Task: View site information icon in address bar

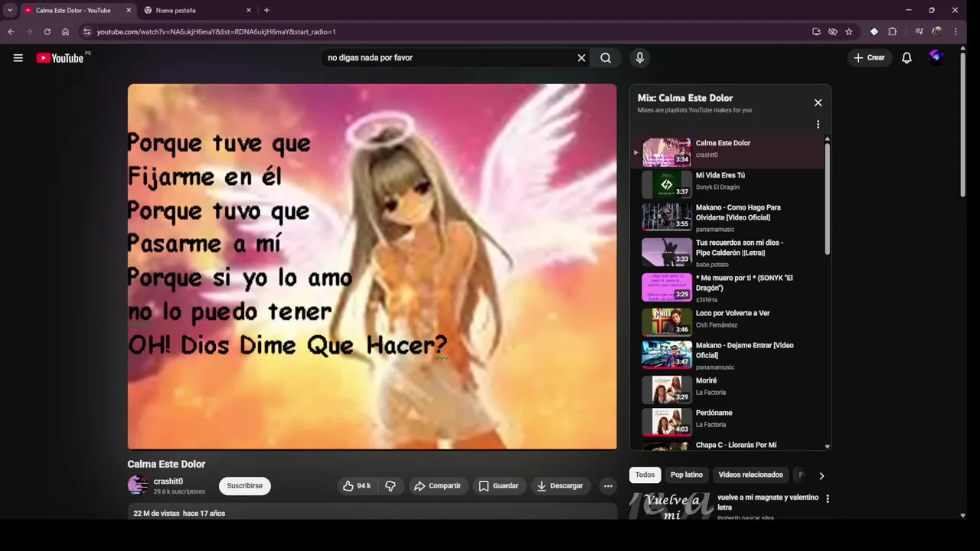Action: coord(87,31)
